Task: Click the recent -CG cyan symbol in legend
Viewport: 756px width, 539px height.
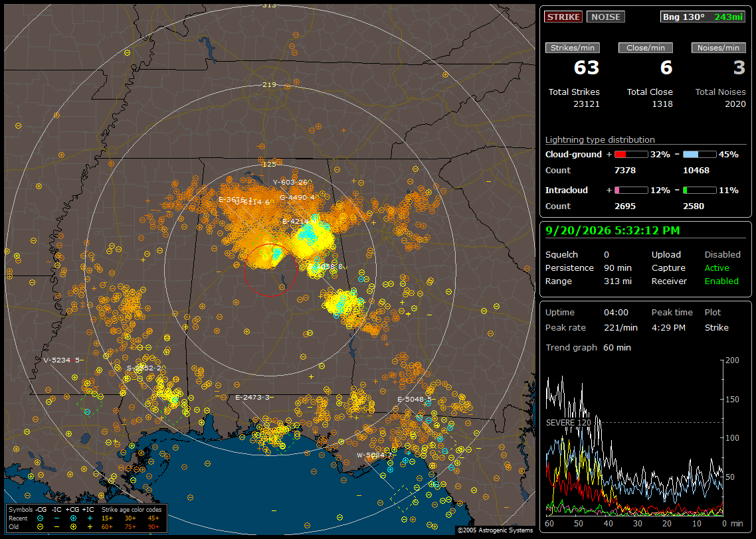Action: pos(40,518)
